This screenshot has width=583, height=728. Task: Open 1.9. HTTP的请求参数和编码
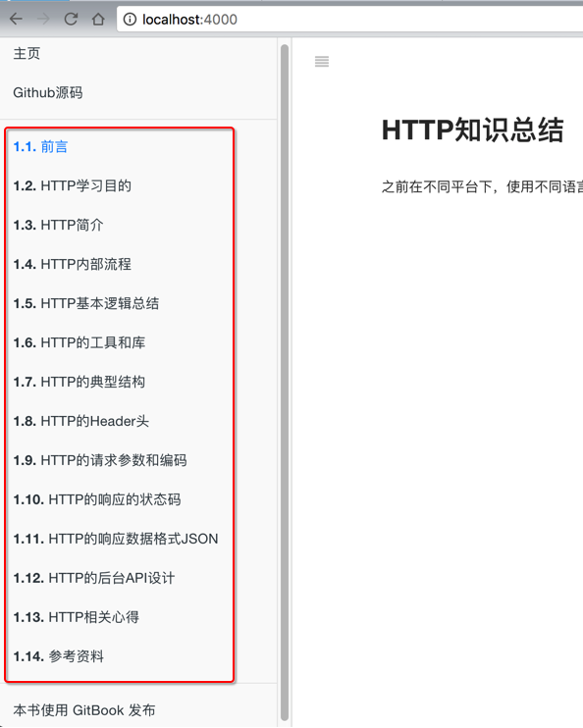point(100,460)
